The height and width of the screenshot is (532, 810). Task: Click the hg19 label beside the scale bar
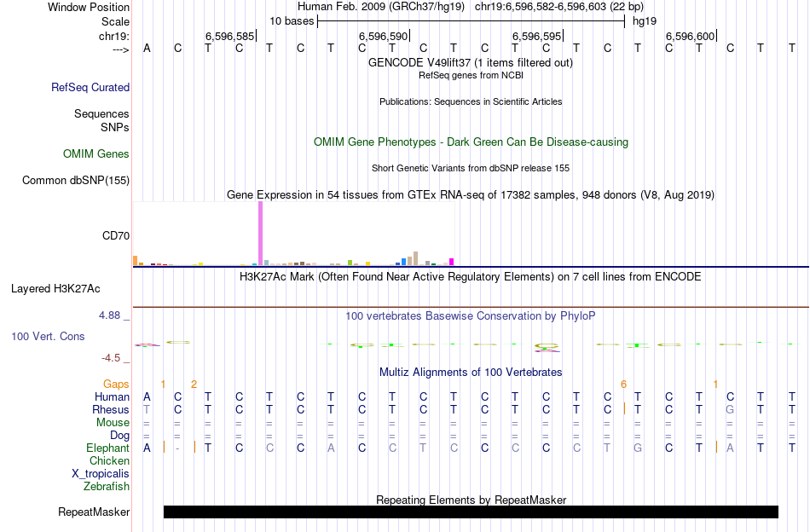[x=645, y=21]
